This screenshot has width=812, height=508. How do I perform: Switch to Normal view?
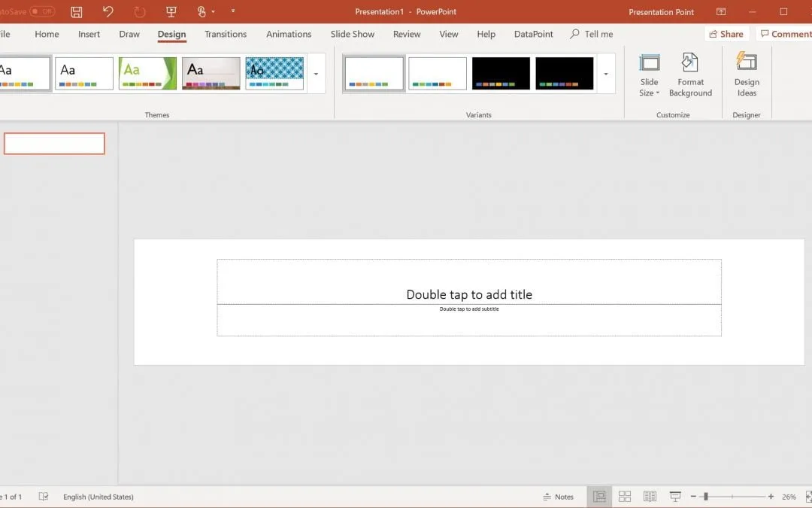coord(599,497)
